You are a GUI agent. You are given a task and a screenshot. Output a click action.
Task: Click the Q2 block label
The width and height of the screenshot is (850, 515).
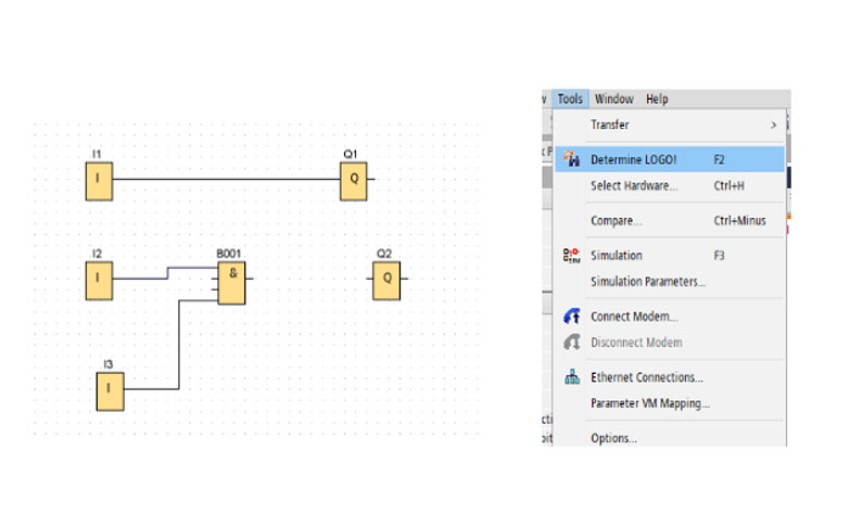384,253
